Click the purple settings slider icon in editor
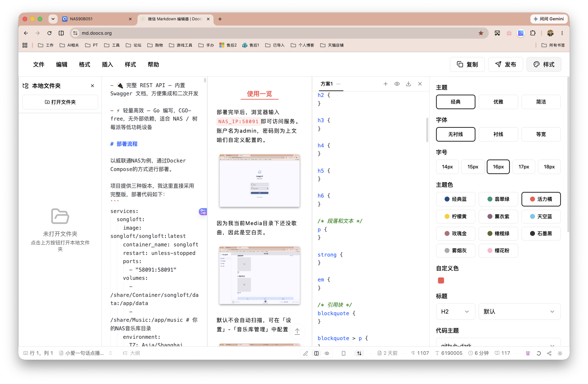Screen dimensions: 588x384 pos(203,212)
